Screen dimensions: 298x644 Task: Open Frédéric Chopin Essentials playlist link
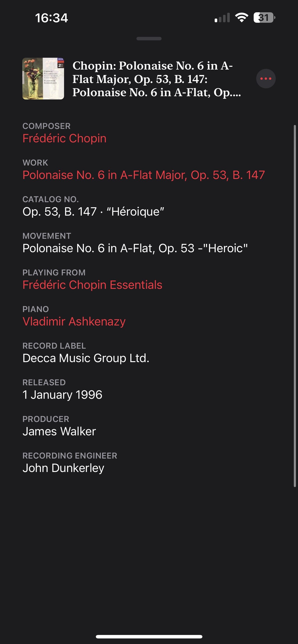[92, 285]
